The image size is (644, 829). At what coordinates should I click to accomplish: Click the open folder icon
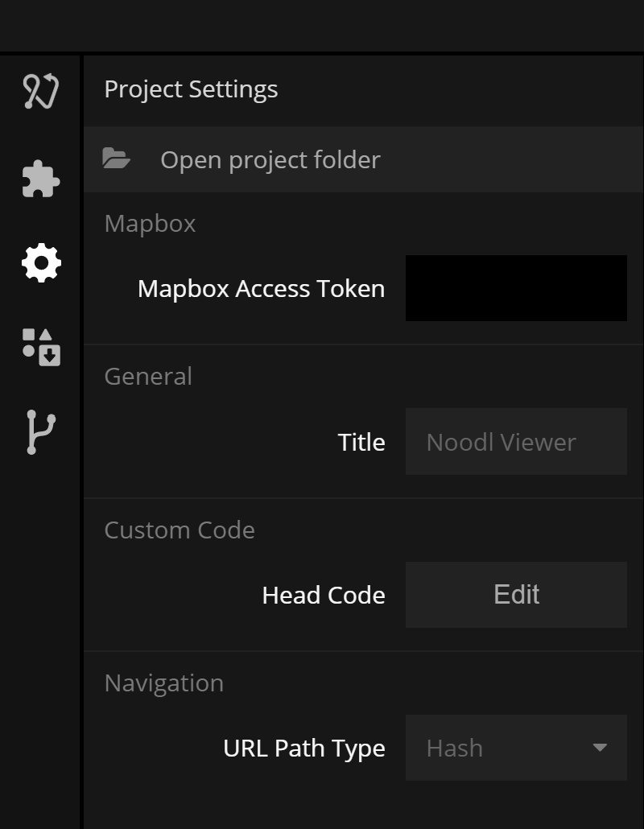pyautogui.click(x=116, y=159)
